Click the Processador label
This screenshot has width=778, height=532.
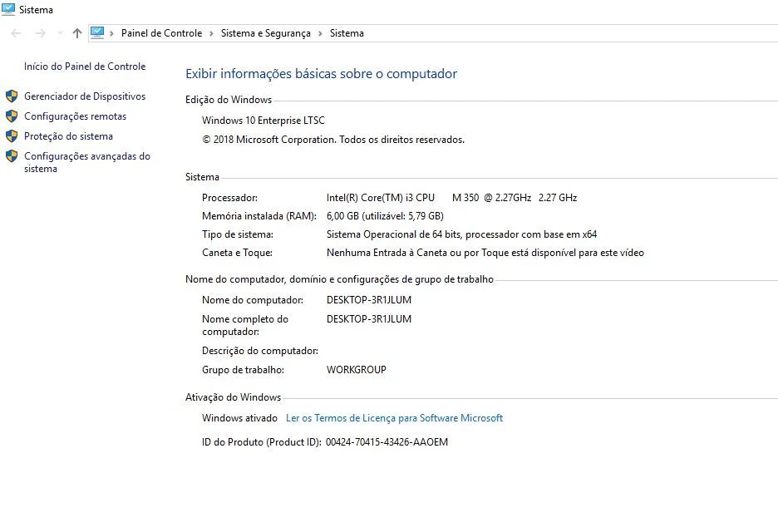click(x=229, y=198)
